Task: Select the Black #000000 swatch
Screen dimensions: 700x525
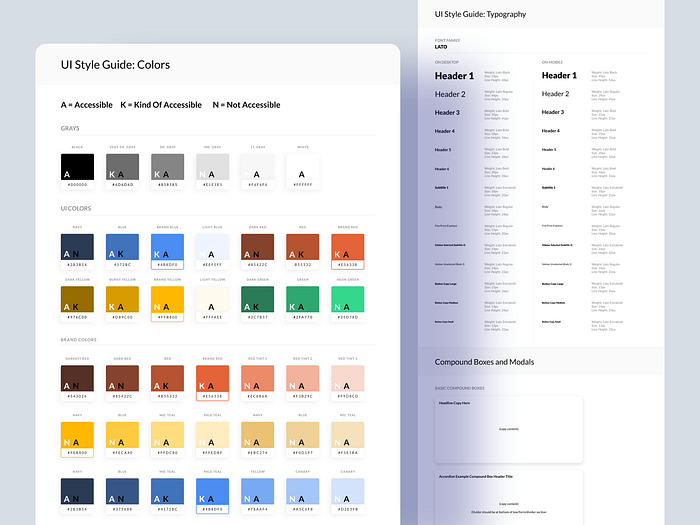Action: click(x=77, y=171)
